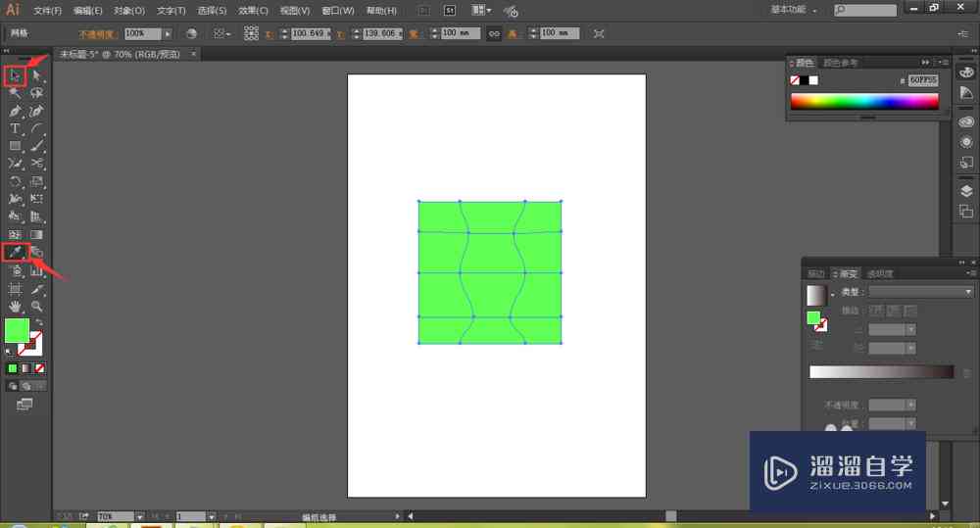Set paint mode to Color
The height and width of the screenshot is (528, 980).
pyautogui.click(x=12, y=368)
